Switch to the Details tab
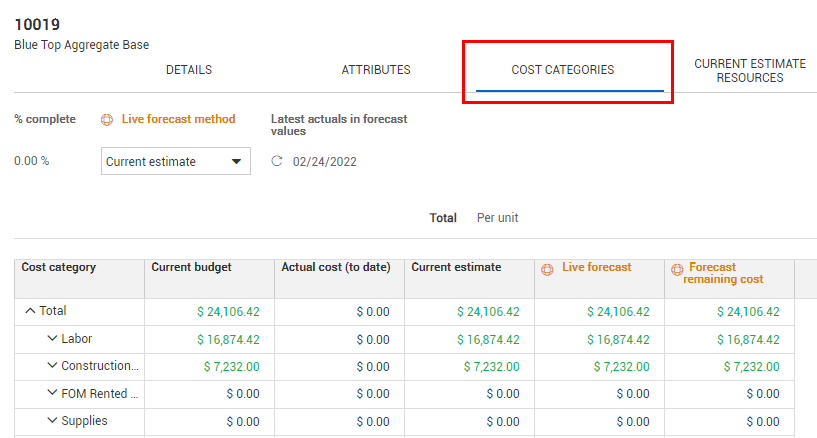This screenshot has height=438, width=817. point(189,70)
